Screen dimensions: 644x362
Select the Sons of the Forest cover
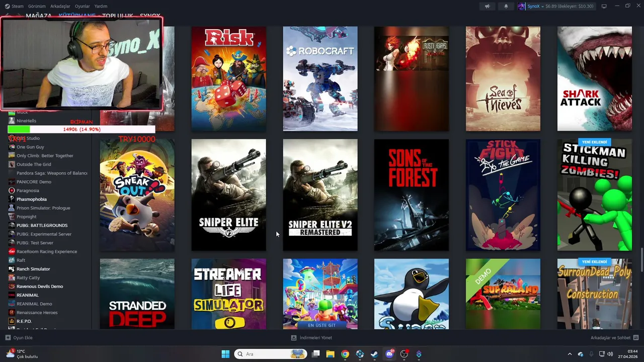(412, 195)
